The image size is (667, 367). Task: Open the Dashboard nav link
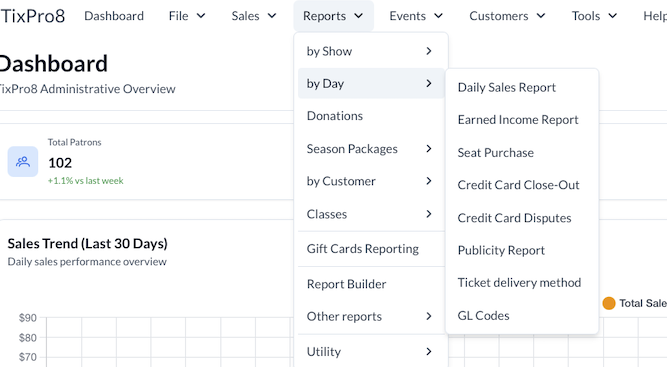114,16
